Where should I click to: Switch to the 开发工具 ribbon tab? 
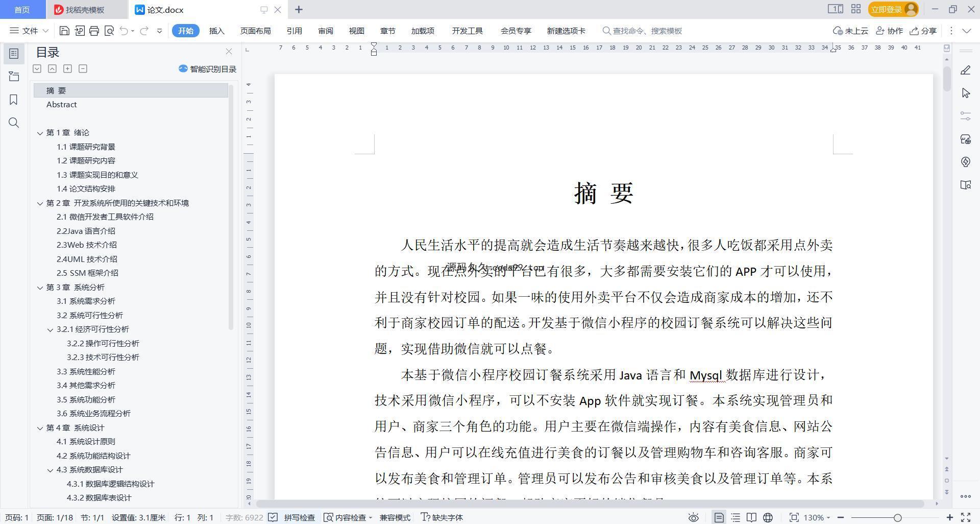click(467, 31)
